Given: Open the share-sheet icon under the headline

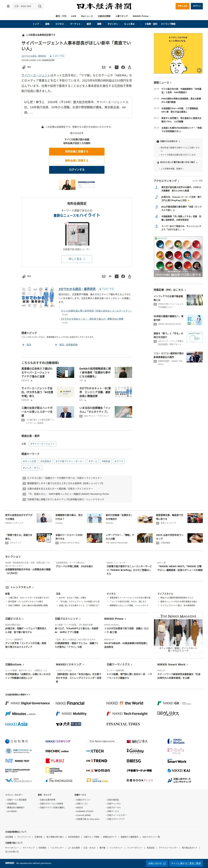Looking at the screenshot, I should pyautogui.click(x=130, y=67).
